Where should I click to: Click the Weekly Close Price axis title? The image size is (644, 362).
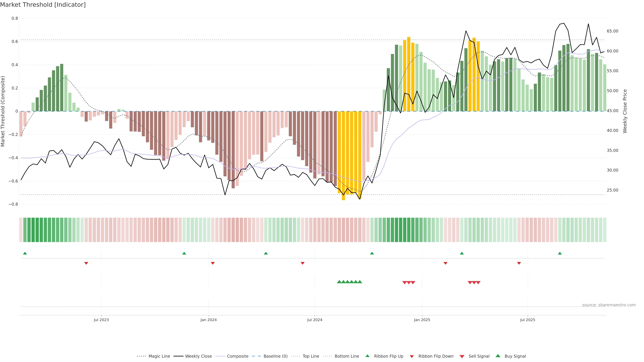pyautogui.click(x=625, y=111)
